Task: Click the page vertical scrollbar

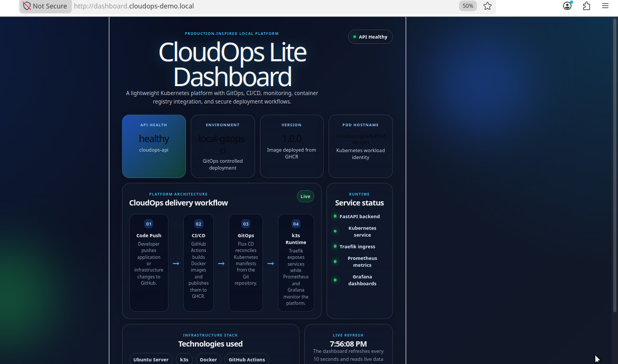Action: [x=615, y=166]
